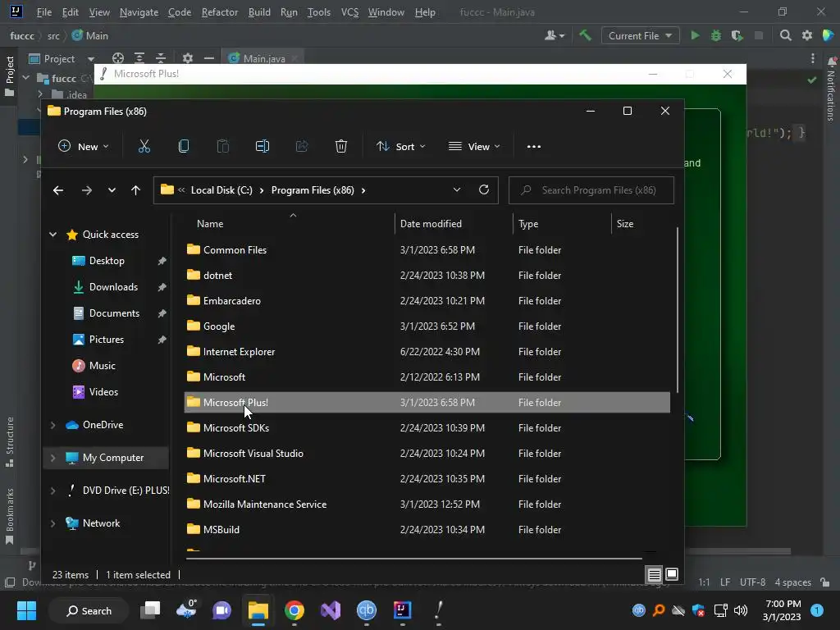Image resolution: width=840 pixels, height=630 pixels.
Task: Open the Refactor menu
Action: [x=219, y=11]
